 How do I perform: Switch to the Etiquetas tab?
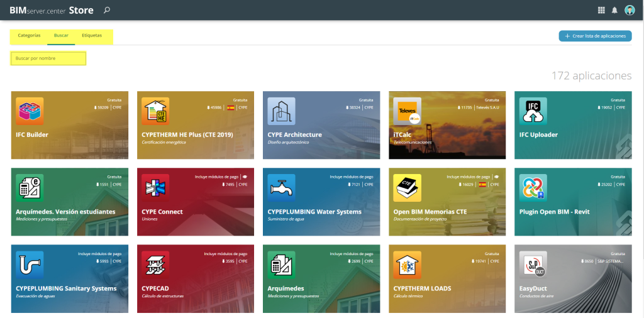click(x=92, y=36)
